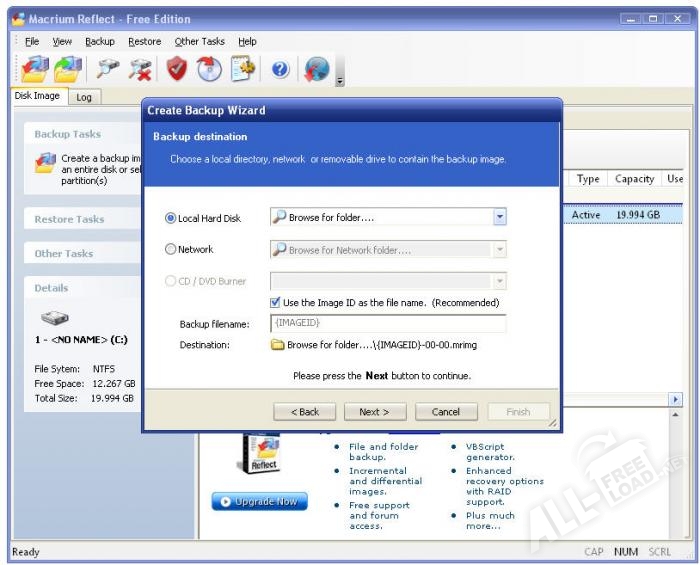Switch to the Disk Image tab
The width and height of the screenshot is (700, 565).
coord(37,96)
